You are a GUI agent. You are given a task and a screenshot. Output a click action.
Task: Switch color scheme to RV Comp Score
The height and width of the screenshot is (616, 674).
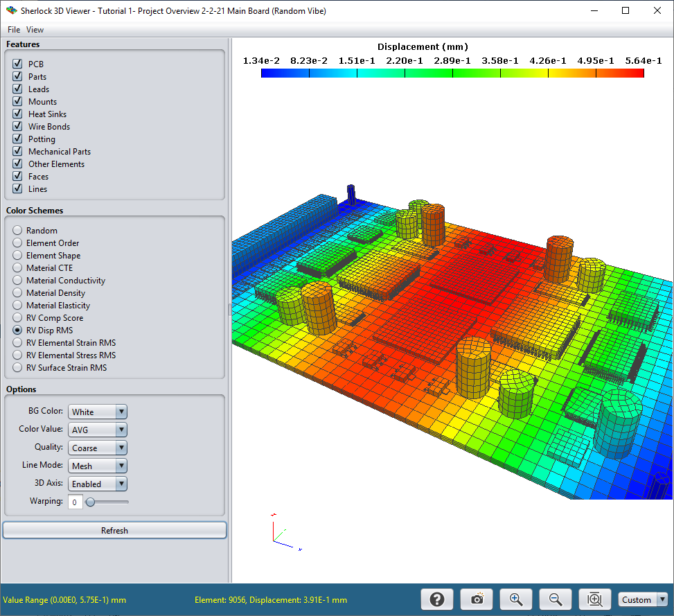(x=17, y=317)
